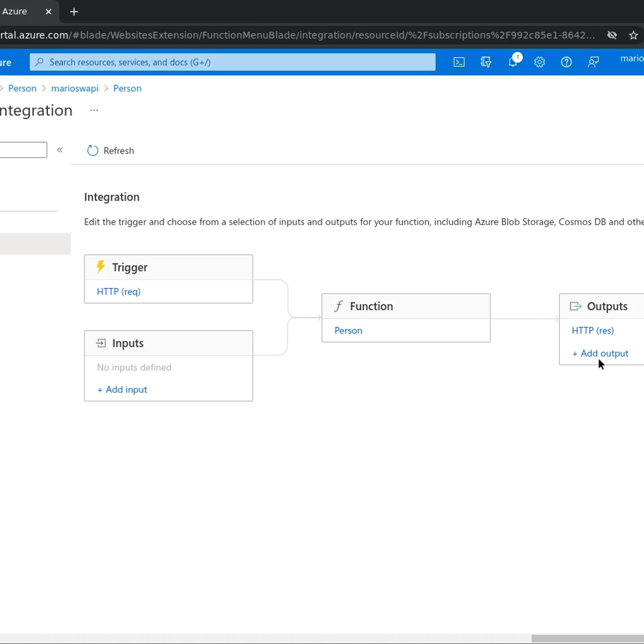The image size is (644, 644).
Task: Navigate to marioswapi breadcrumb
Action: coord(75,89)
